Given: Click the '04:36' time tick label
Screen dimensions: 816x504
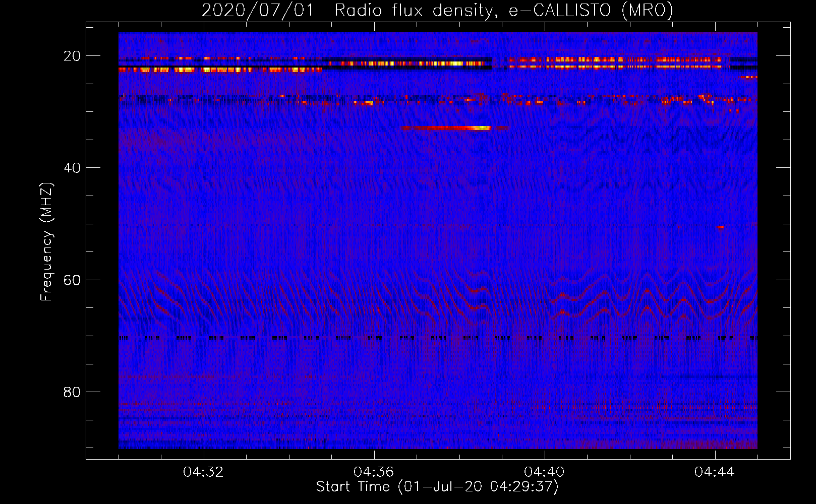Looking at the screenshot, I should [x=374, y=472].
